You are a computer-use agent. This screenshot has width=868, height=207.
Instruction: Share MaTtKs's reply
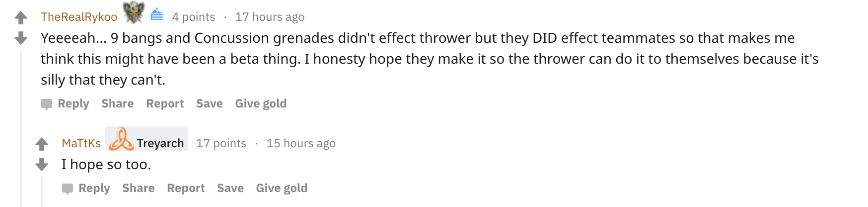tap(139, 188)
